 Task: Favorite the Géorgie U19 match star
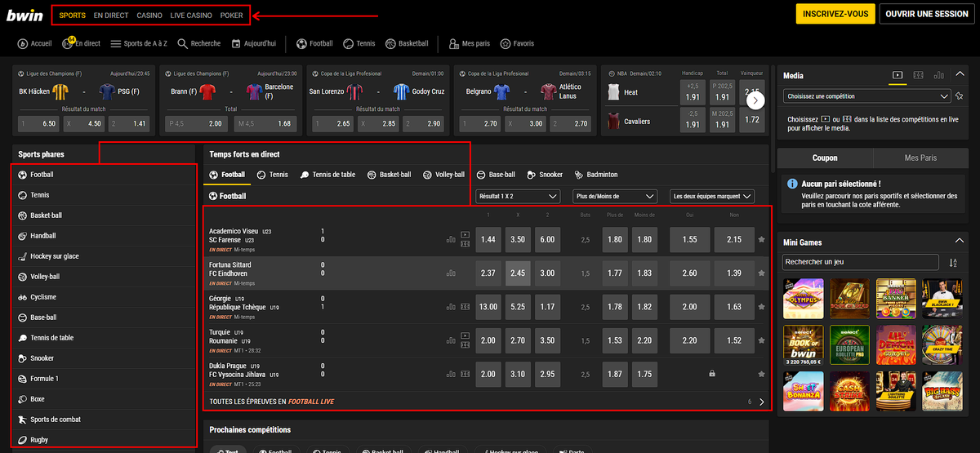point(762,307)
